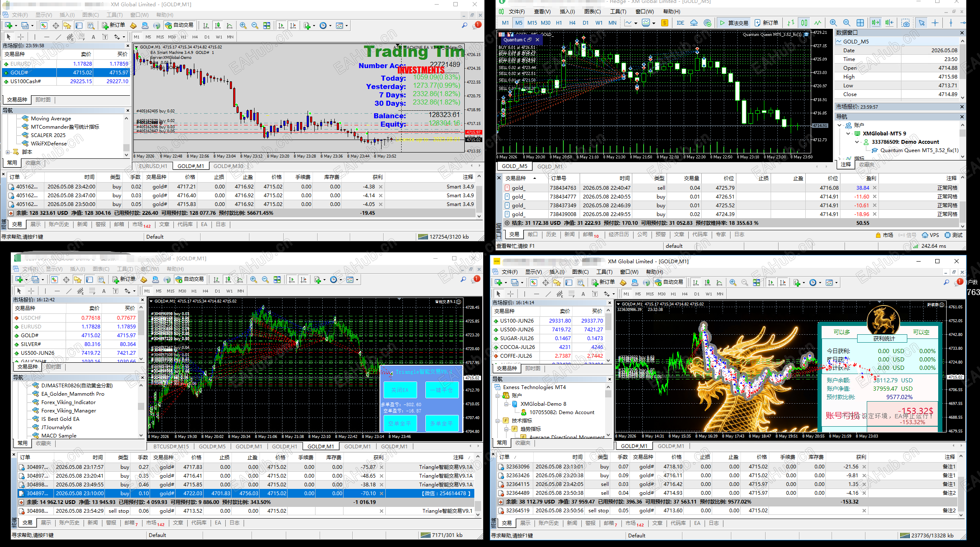Collapse XMGlobal-MT5 9 node in MT5 navigator
The height and width of the screenshot is (547, 980).
pyautogui.click(x=848, y=134)
